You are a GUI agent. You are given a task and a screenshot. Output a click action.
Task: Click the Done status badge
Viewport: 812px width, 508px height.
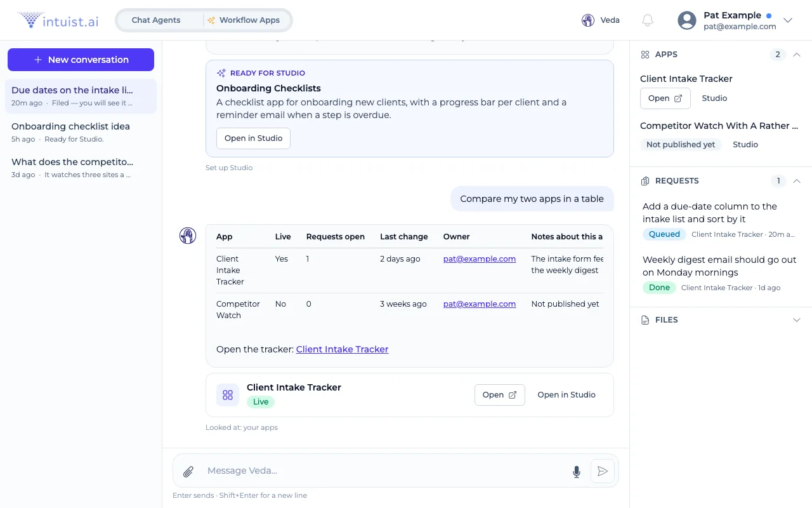(659, 288)
